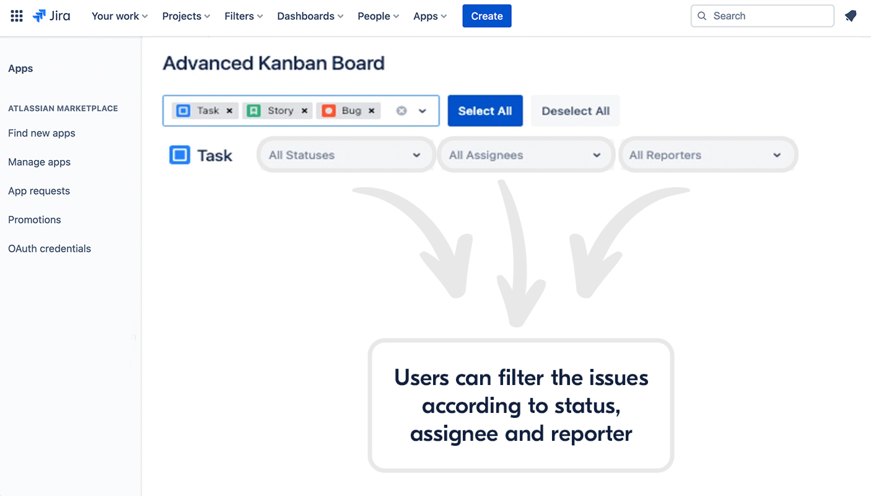The width and height of the screenshot is (871, 496).
Task: Open the Dashboards menu
Action: [x=310, y=16]
